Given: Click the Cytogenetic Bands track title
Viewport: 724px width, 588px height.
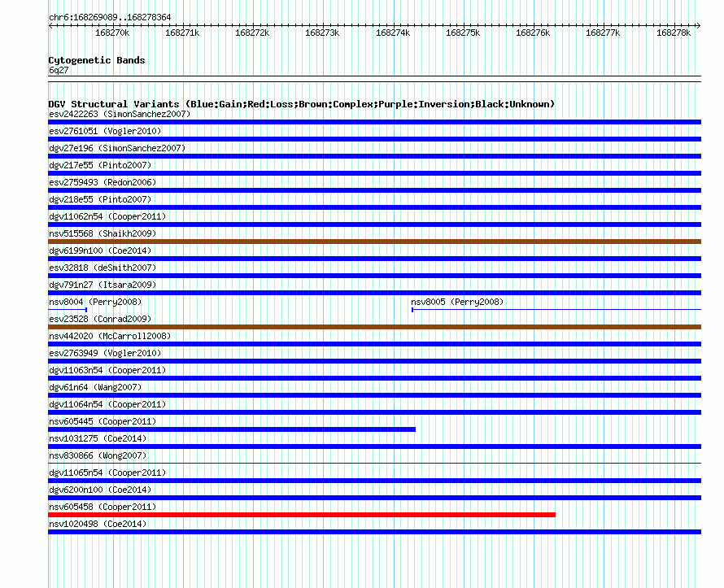Looking at the screenshot, I should click(97, 60).
